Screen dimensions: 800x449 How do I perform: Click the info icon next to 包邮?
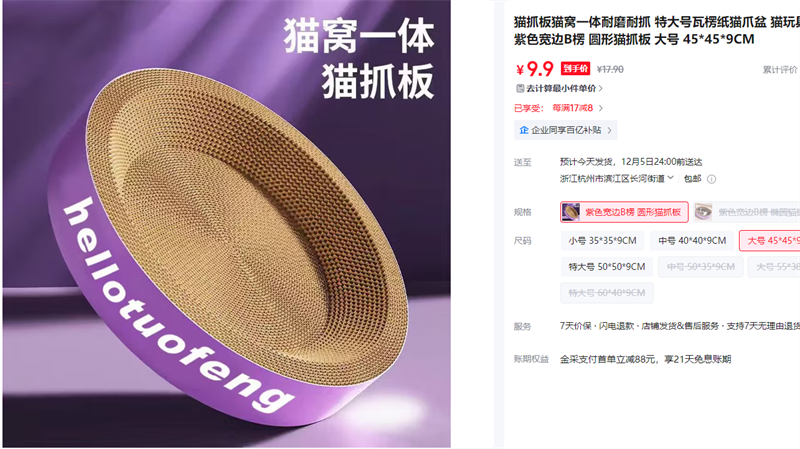(x=712, y=179)
